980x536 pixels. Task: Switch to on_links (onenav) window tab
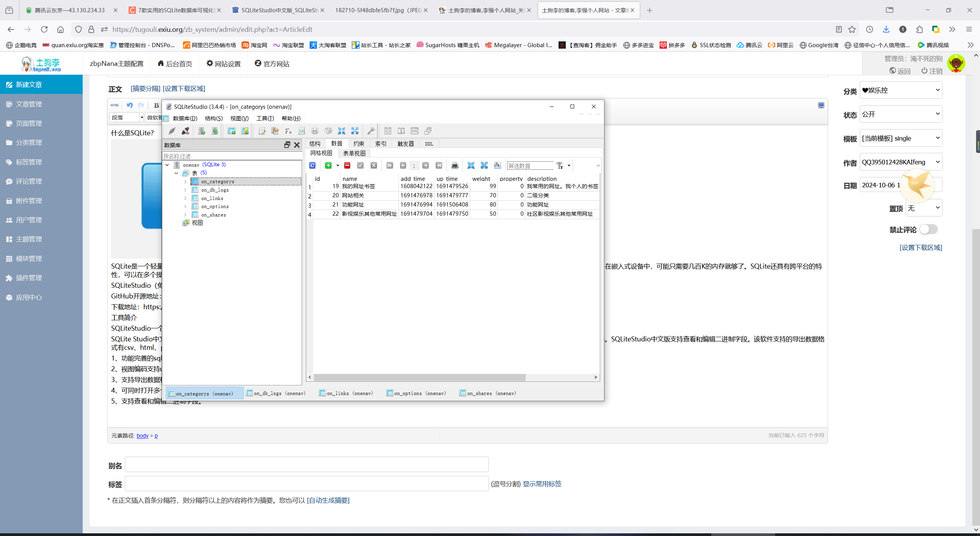click(x=346, y=393)
